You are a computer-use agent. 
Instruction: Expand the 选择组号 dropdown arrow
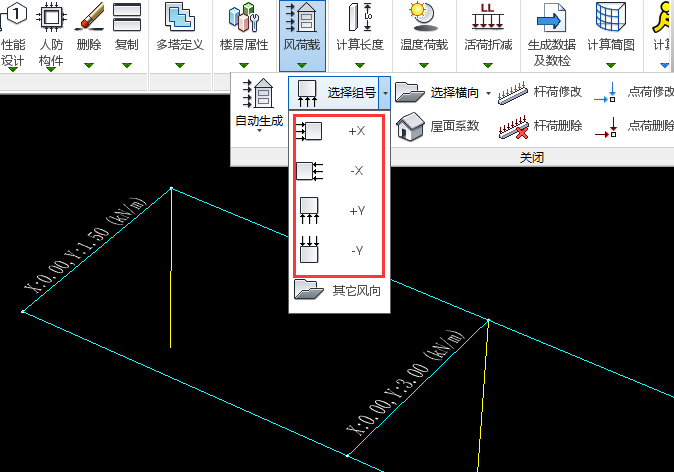click(385, 93)
